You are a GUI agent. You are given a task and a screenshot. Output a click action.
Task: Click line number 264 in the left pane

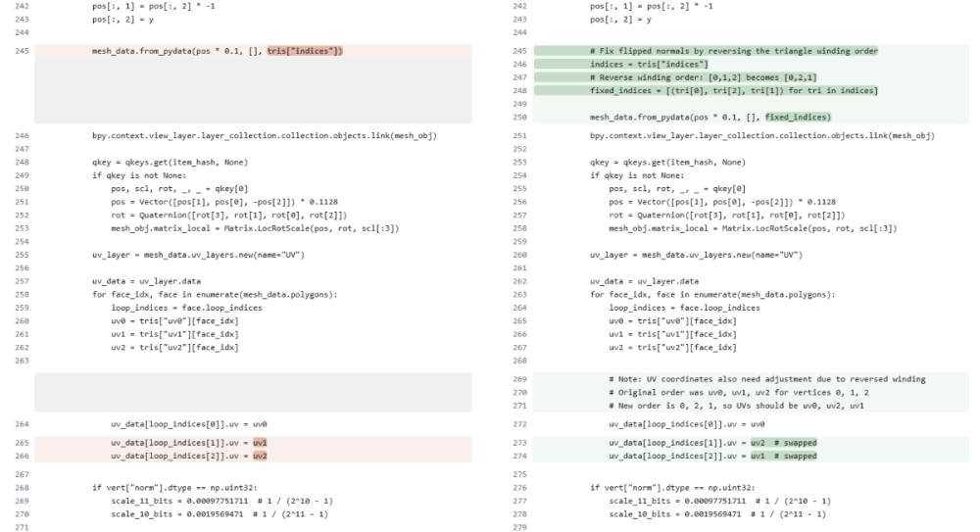click(22, 423)
